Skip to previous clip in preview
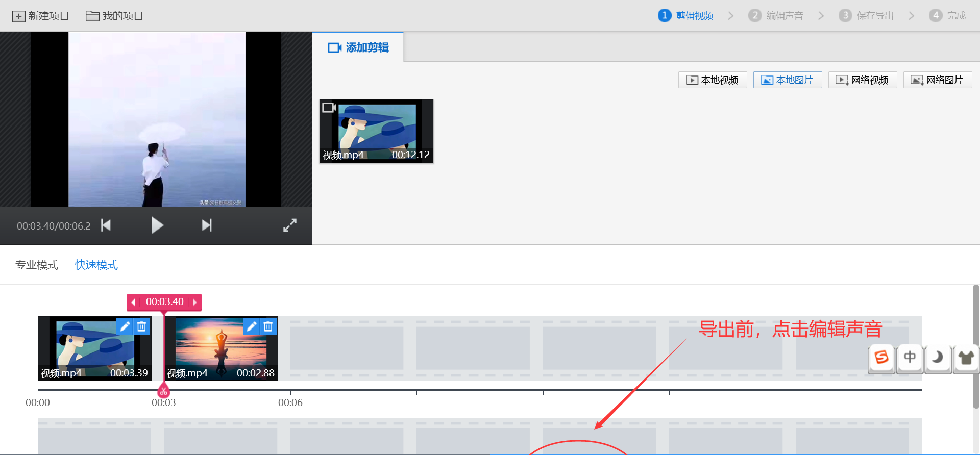The width and height of the screenshot is (980, 455). 106,225
